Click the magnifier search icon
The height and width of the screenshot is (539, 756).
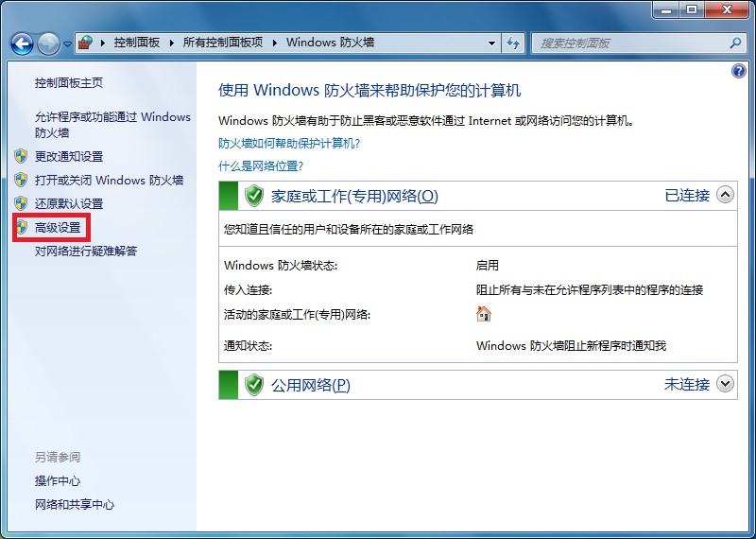735,43
